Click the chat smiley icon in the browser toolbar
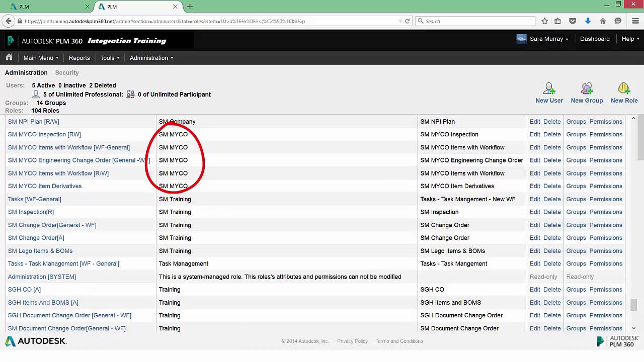The image size is (644, 362). [x=618, y=21]
